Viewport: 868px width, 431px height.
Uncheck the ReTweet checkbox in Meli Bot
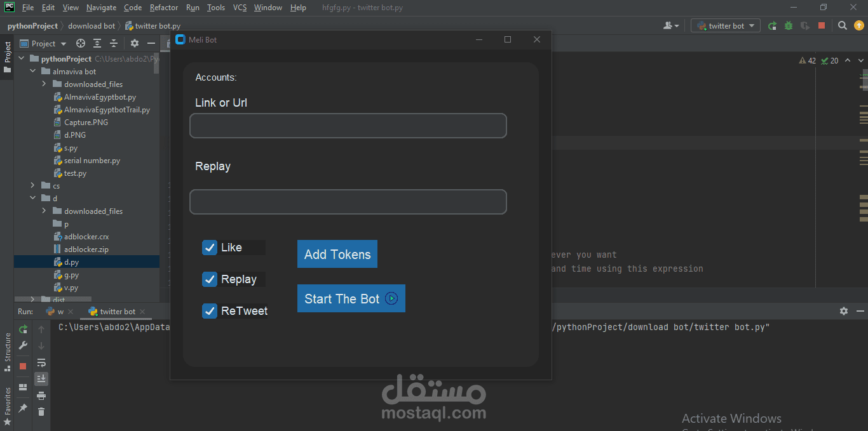[x=210, y=311]
